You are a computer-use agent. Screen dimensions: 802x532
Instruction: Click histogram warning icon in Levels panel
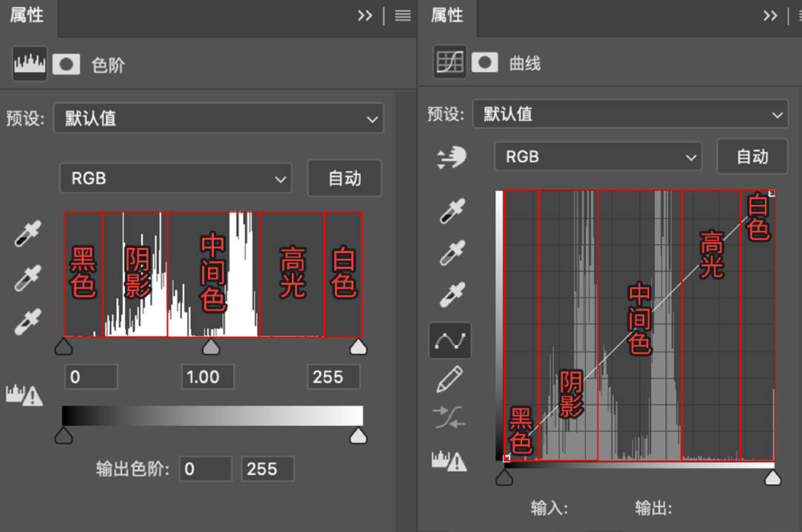[x=24, y=395]
